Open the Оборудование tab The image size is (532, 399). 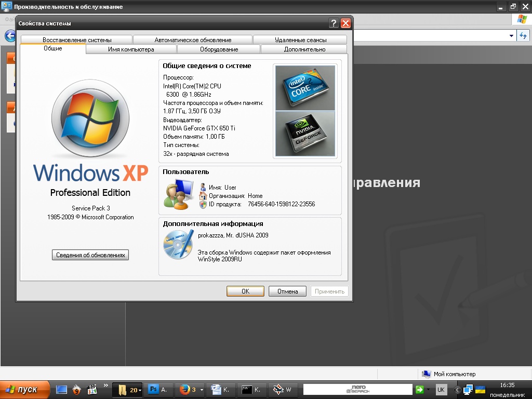pos(219,49)
